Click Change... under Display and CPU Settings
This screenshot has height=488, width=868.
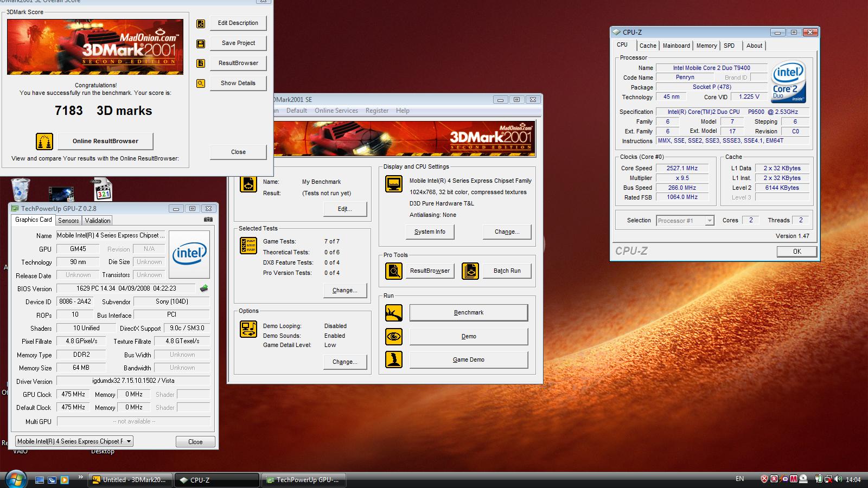[x=507, y=232]
